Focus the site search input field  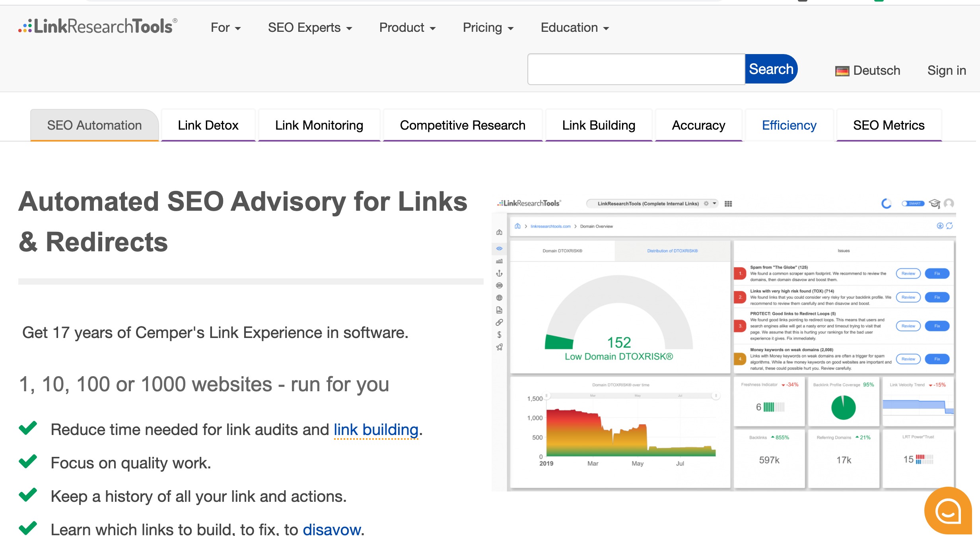636,69
